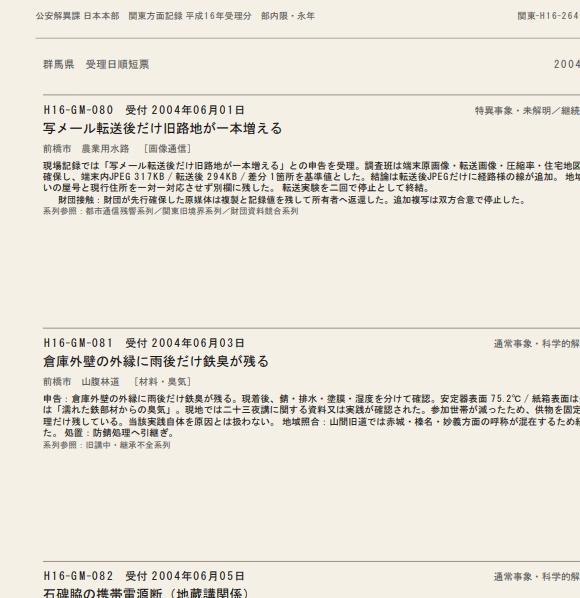Click the line containing '地域照合：山間旧道では'
The width and height of the screenshot is (580, 598).
point(312,422)
